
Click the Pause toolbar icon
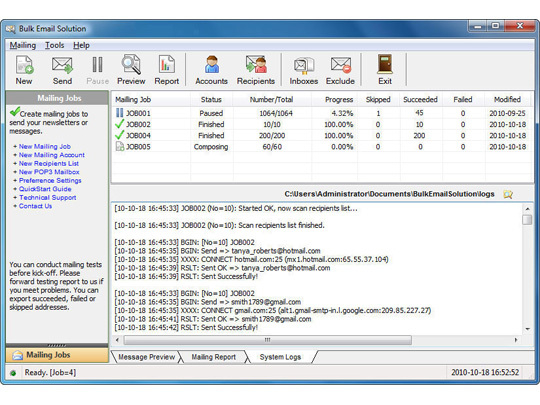pos(97,65)
